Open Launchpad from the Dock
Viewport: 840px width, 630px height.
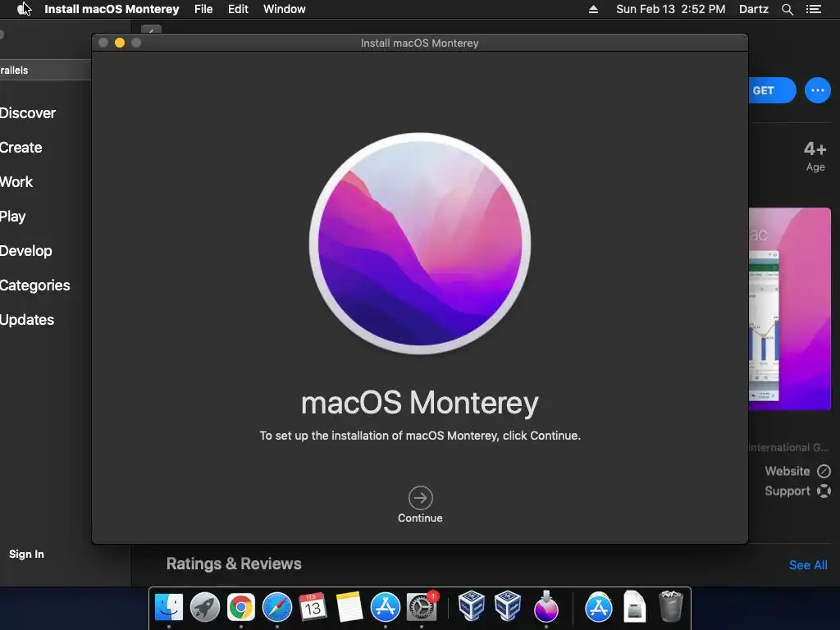(x=204, y=607)
